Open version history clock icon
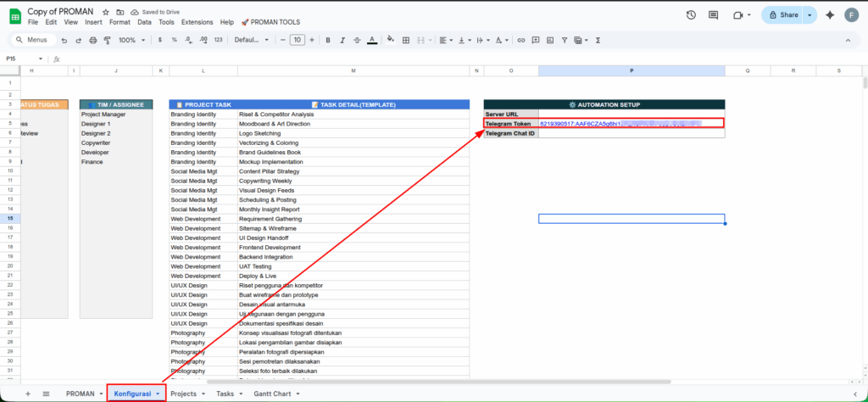 click(x=691, y=15)
